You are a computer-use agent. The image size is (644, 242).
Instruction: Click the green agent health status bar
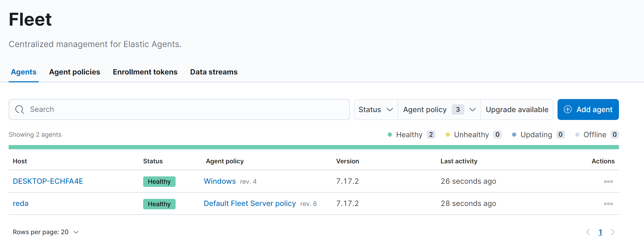pyautogui.click(x=314, y=147)
